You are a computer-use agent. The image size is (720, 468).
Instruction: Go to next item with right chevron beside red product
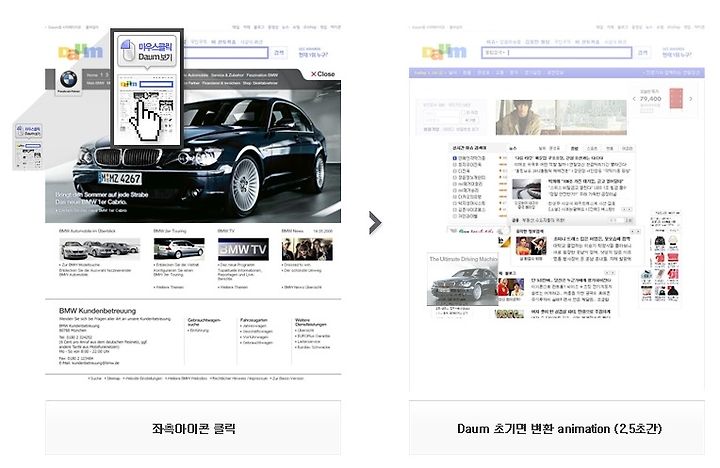point(690,99)
